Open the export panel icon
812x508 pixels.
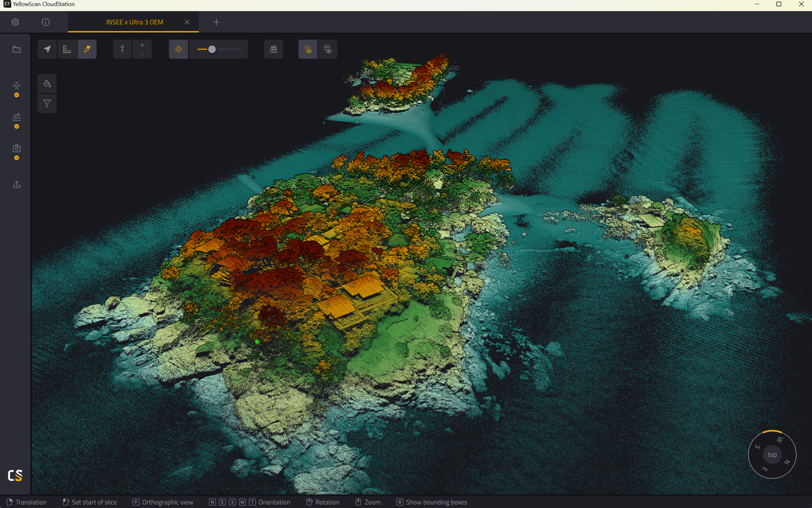[x=17, y=185]
